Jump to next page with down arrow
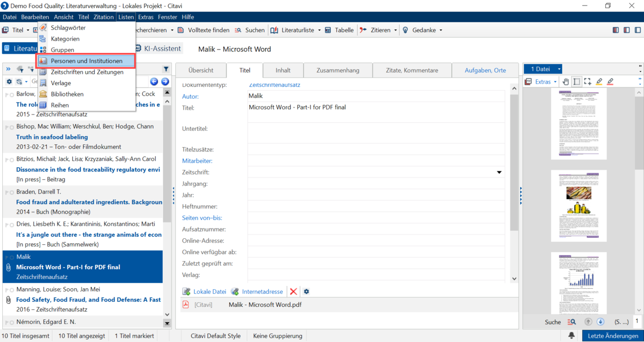The width and height of the screenshot is (644, 342). click(600, 321)
